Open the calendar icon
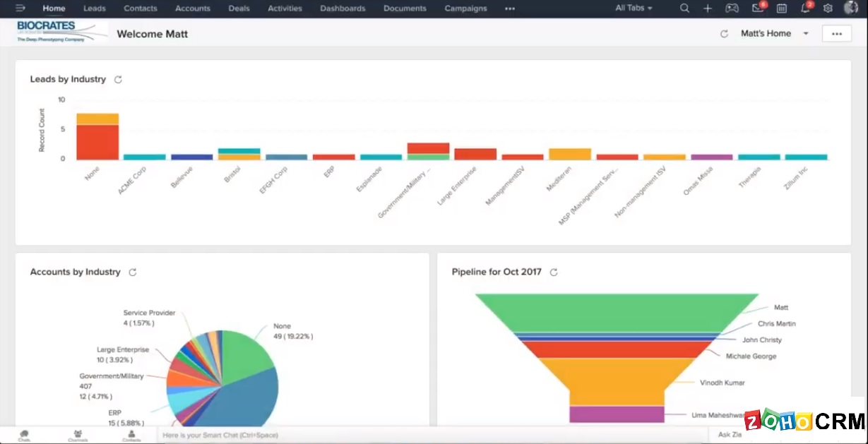The height and width of the screenshot is (444, 868). coord(780,8)
